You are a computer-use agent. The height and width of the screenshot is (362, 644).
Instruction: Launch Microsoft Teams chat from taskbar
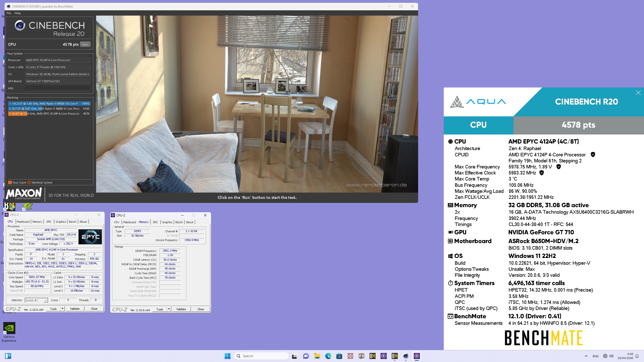(306, 356)
